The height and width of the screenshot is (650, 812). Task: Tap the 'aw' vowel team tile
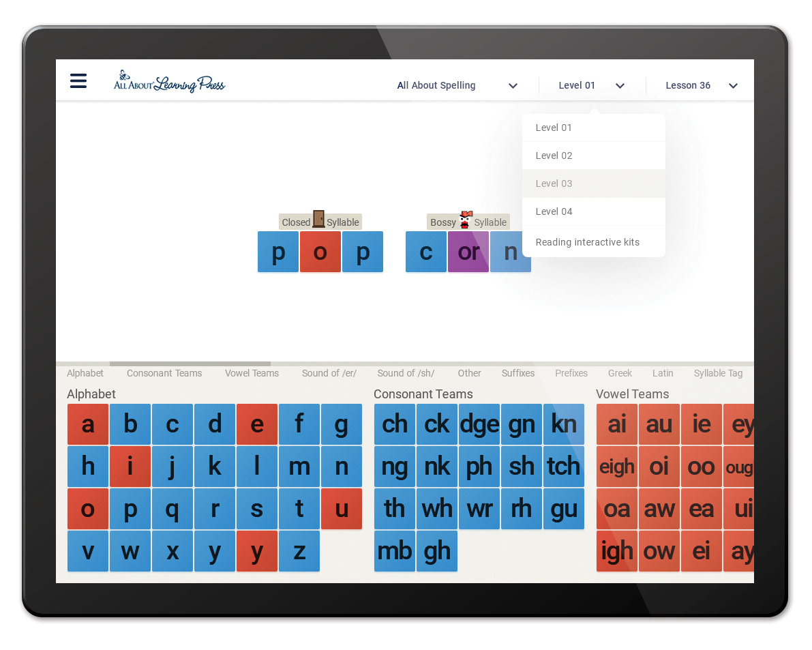click(659, 509)
